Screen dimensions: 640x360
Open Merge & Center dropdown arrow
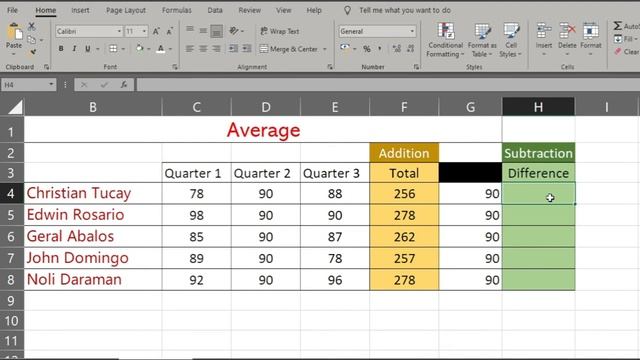[x=325, y=49]
